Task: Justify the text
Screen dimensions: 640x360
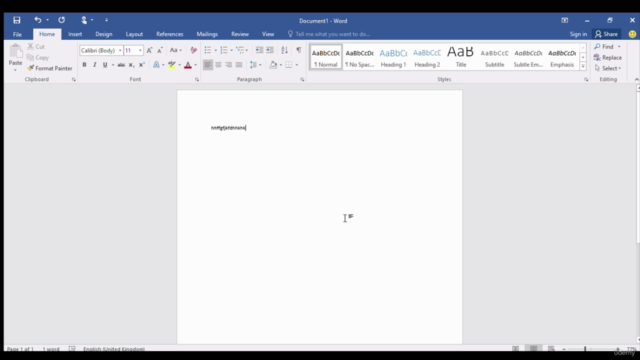Action: 239,65
